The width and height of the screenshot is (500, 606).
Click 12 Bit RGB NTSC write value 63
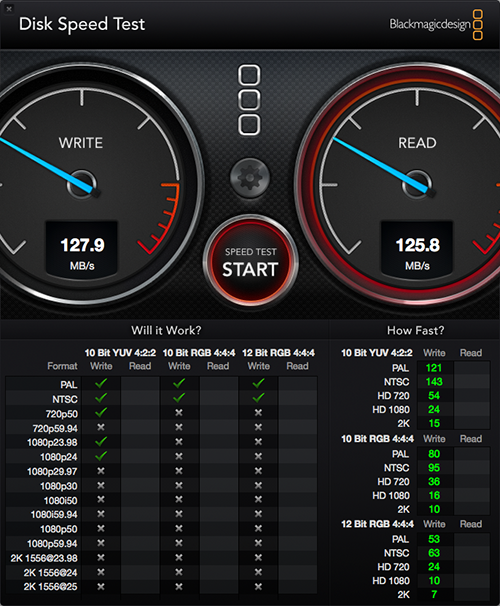434,553
